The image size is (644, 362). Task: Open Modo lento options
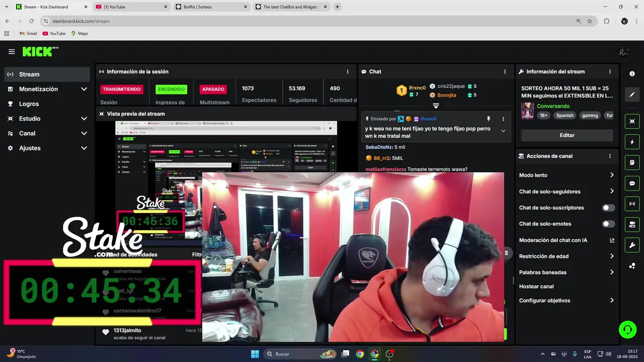click(567, 175)
